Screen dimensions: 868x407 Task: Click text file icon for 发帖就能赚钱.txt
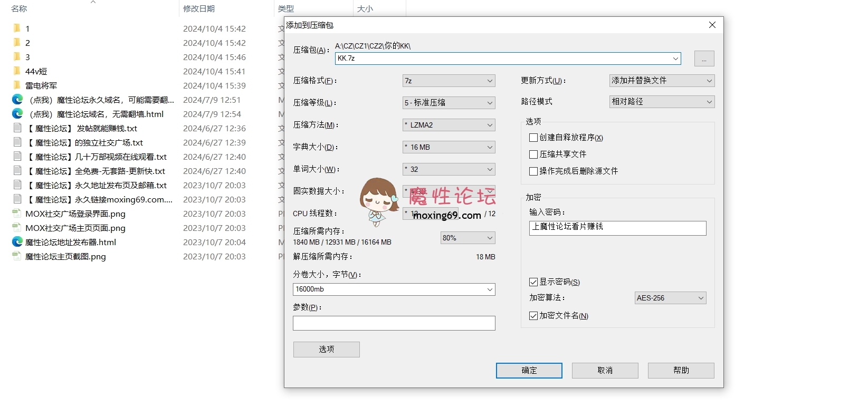17,128
